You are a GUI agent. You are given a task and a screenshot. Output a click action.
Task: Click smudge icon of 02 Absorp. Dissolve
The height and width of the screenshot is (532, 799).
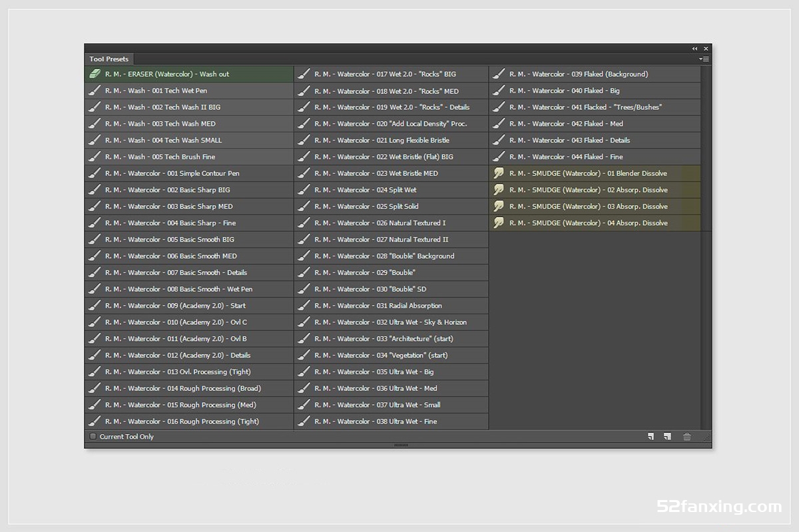tap(499, 190)
